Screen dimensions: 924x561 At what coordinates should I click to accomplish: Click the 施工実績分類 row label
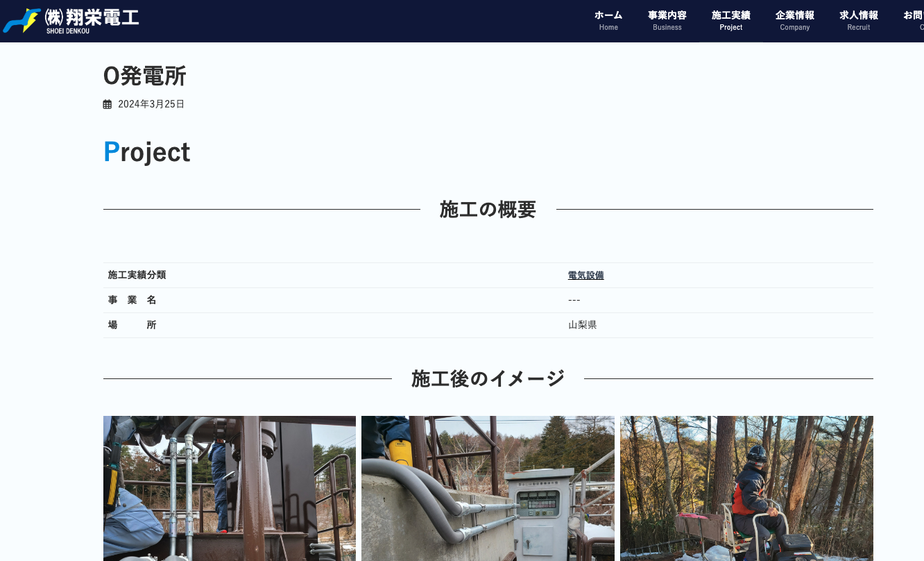pos(137,275)
